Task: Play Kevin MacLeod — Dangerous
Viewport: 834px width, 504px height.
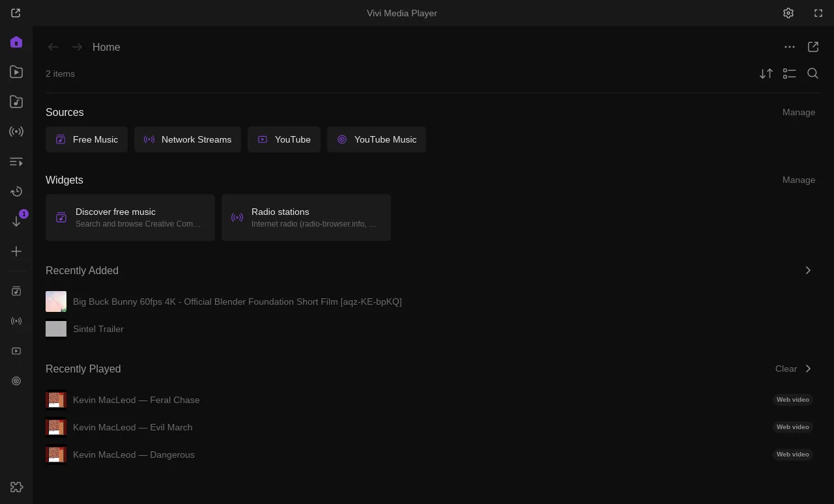Action: (430, 455)
